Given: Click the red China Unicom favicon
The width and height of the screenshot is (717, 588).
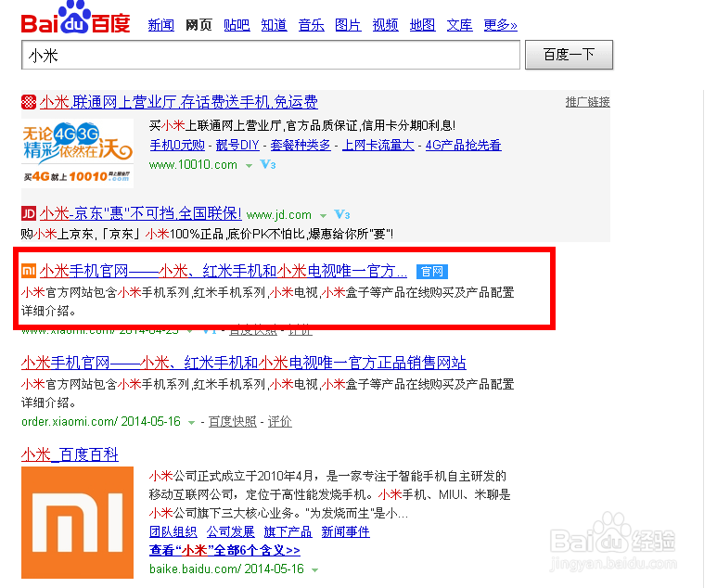Looking at the screenshot, I should point(29,101).
